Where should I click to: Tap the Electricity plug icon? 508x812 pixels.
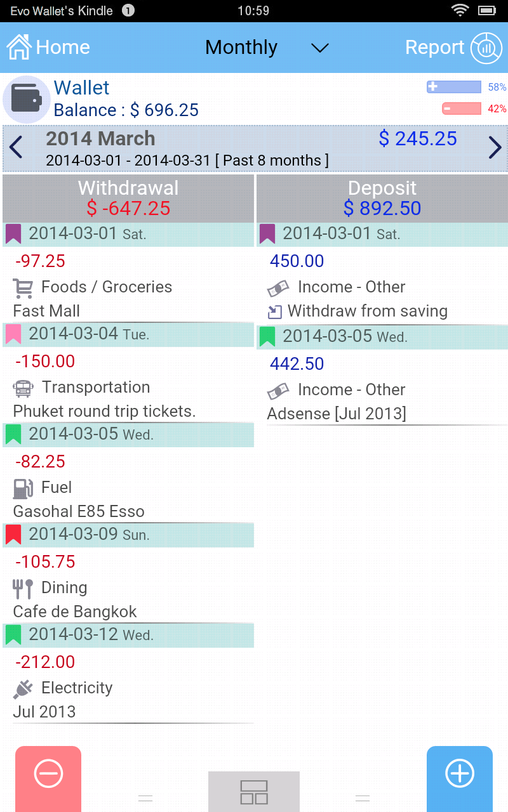22,688
